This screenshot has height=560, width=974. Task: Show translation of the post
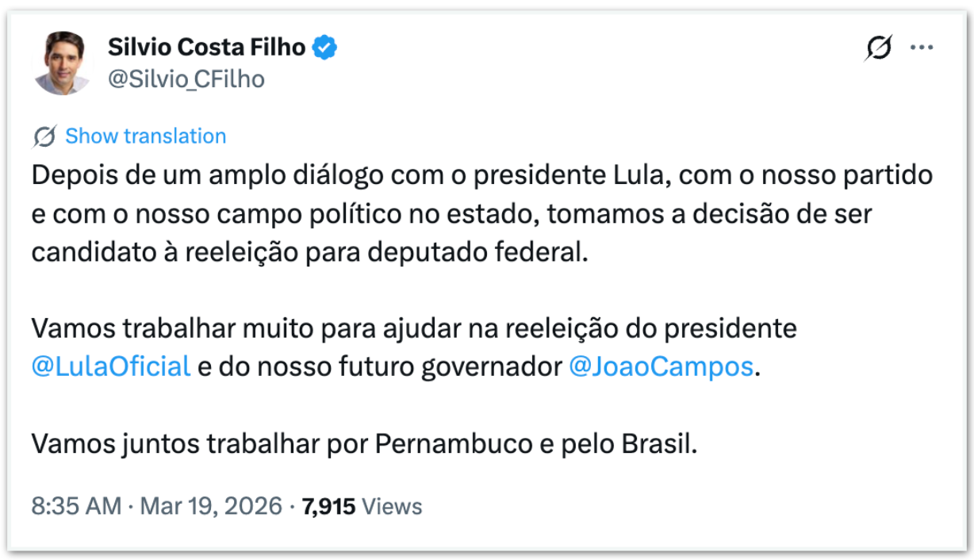[145, 136]
